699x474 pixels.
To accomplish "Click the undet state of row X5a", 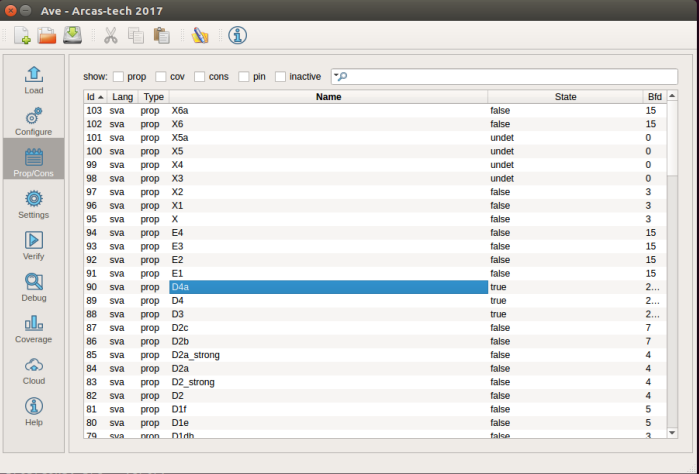I will coord(502,138).
